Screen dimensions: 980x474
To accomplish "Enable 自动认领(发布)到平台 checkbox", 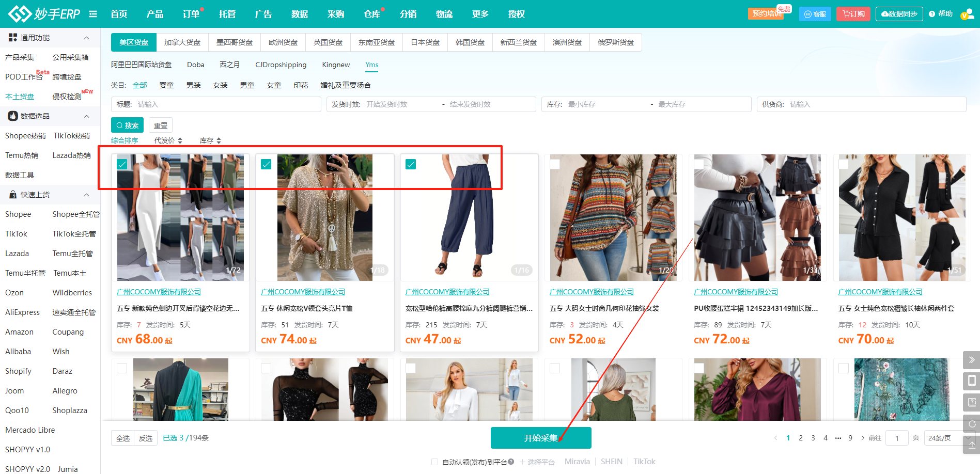I will click(434, 462).
